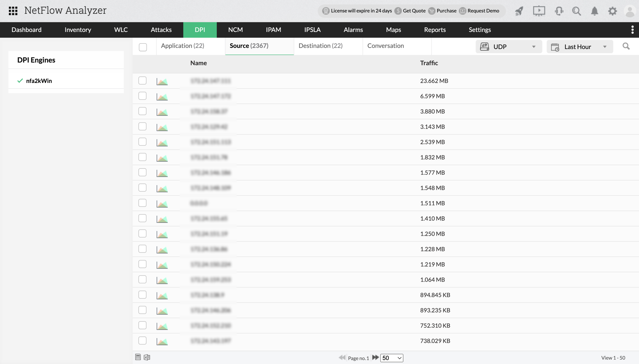This screenshot has width=639, height=364.
Task: Select checkbox of the 1.511 MB row
Action: (x=142, y=203)
